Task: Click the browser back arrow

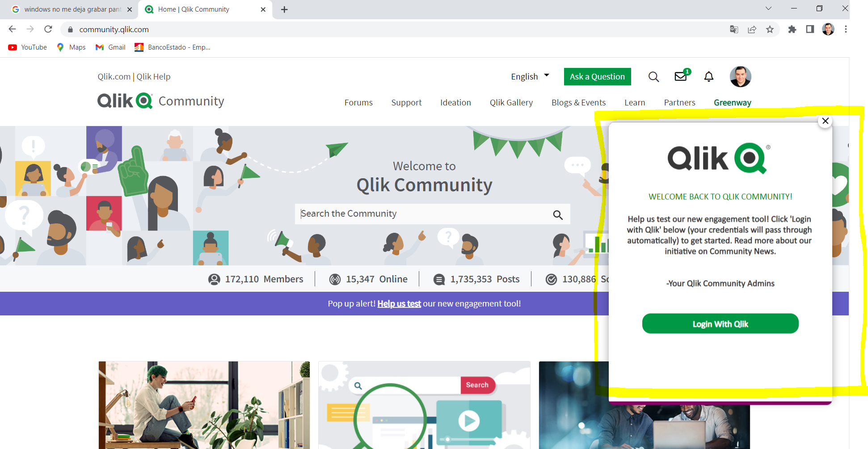Action: click(x=12, y=29)
